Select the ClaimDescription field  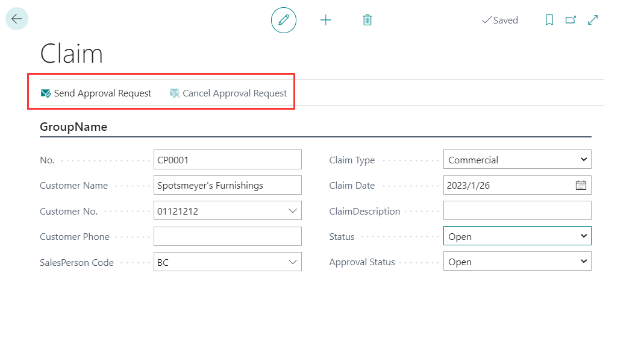pyautogui.click(x=517, y=210)
